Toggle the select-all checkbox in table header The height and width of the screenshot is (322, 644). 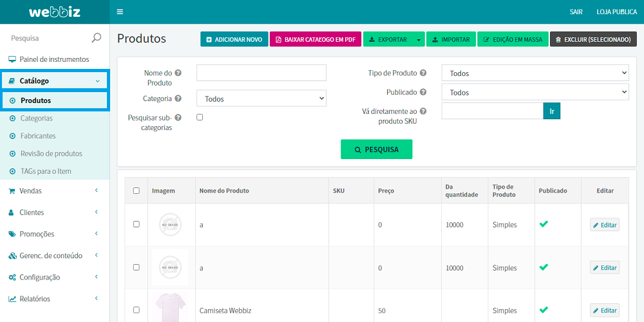tap(136, 191)
